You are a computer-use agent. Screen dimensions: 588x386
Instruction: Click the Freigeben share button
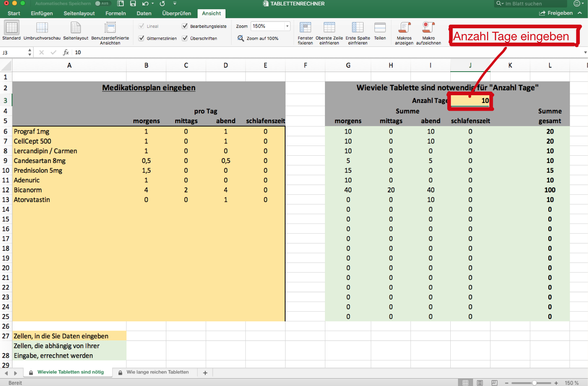[x=556, y=13]
